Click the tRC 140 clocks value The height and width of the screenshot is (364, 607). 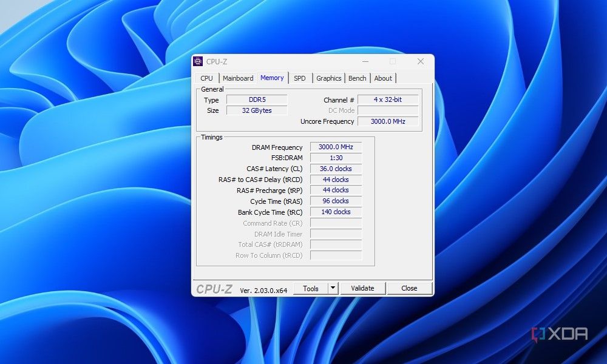(x=336, y=212)
